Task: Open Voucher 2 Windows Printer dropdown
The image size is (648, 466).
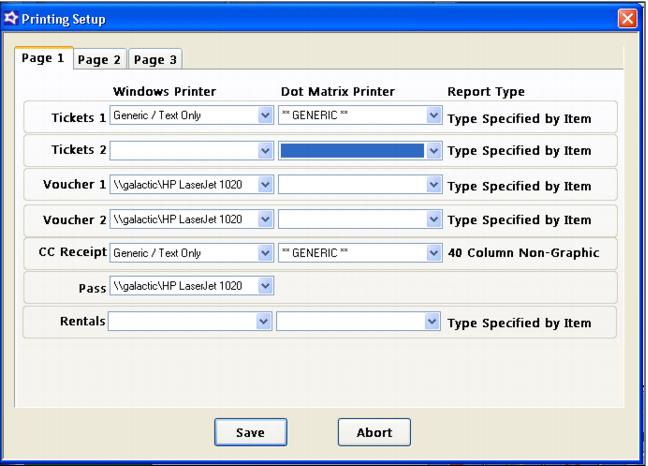Action: point(265,219)
